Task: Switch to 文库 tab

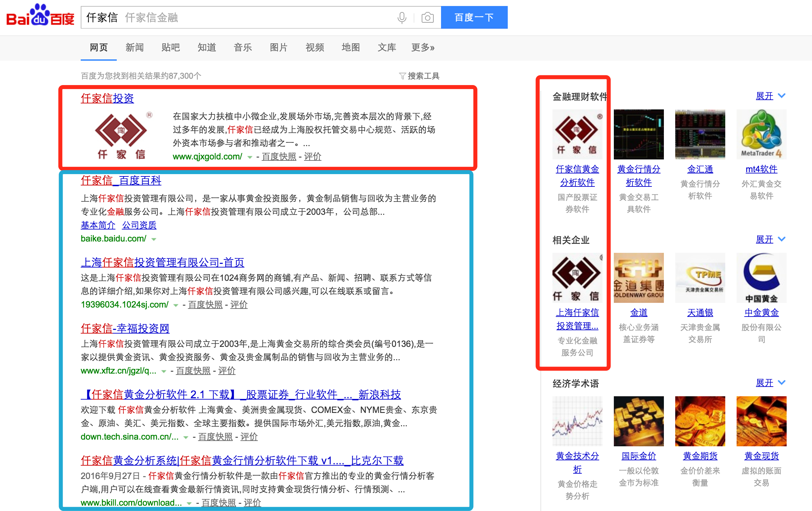Action: click(x=387, y=47)
